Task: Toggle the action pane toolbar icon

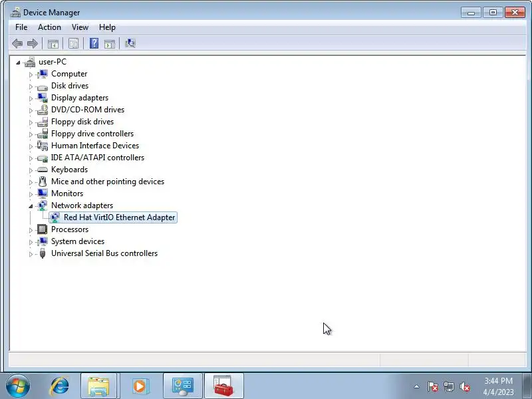Action: pos(110,43)
